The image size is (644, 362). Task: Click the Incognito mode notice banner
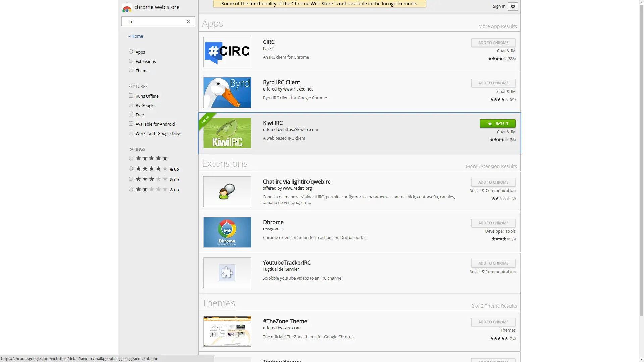319,4
